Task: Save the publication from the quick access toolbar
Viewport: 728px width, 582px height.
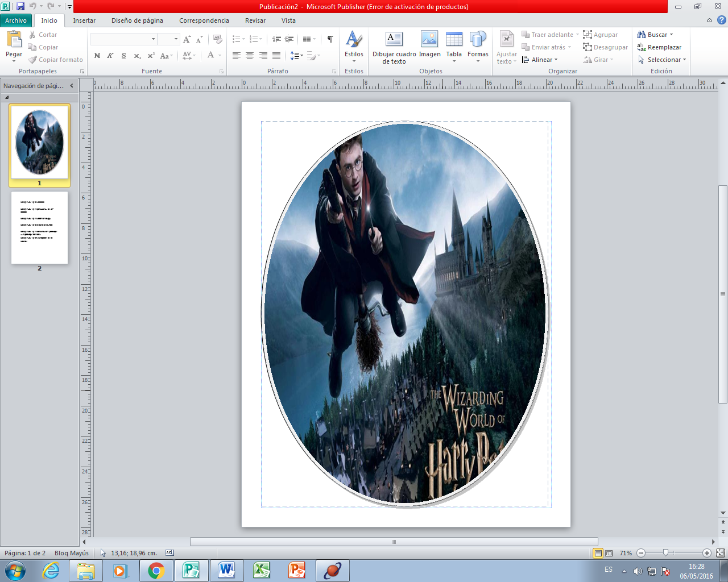Action: 20,6
